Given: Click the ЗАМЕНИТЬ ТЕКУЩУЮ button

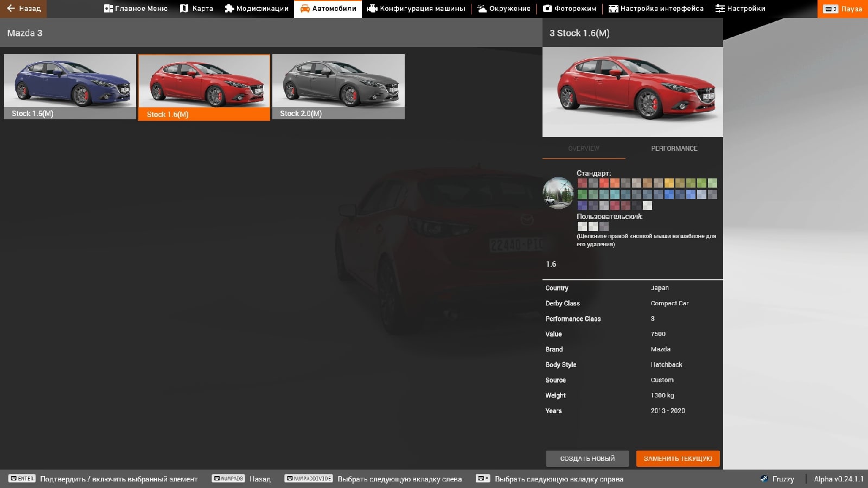Looking at the screenshot, I should [x=678, y=459].
